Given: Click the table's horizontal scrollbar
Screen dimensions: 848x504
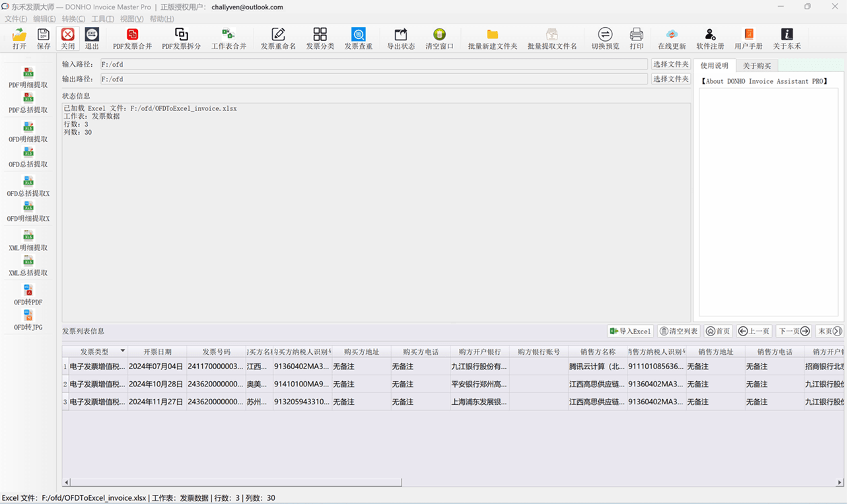Looking at the screenshot, I should point(236,483).
